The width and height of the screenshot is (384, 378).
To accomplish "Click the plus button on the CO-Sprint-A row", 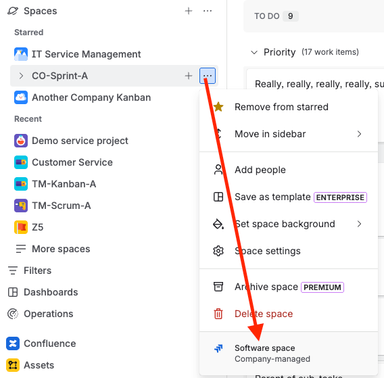I will click(x=189, y=76).
